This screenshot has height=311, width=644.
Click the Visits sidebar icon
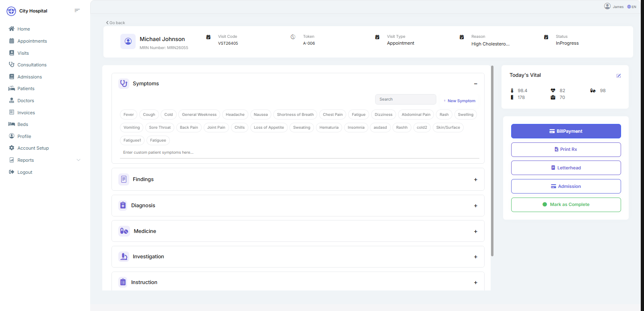(12, 53)
